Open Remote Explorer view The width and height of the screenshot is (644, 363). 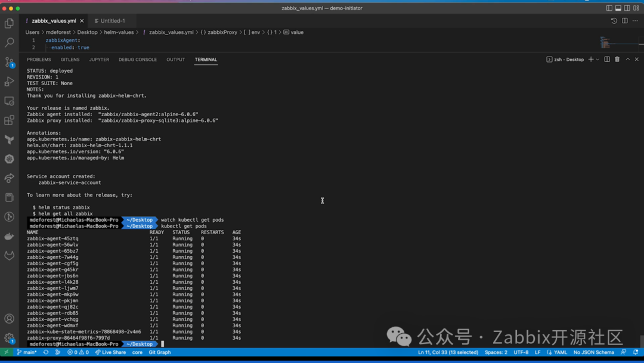pos(9,101)
